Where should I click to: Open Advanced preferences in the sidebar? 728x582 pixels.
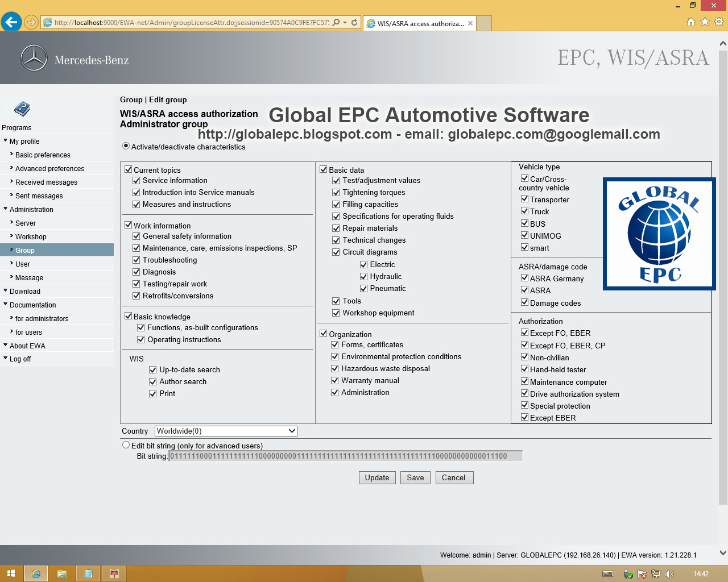pos(49,169)
